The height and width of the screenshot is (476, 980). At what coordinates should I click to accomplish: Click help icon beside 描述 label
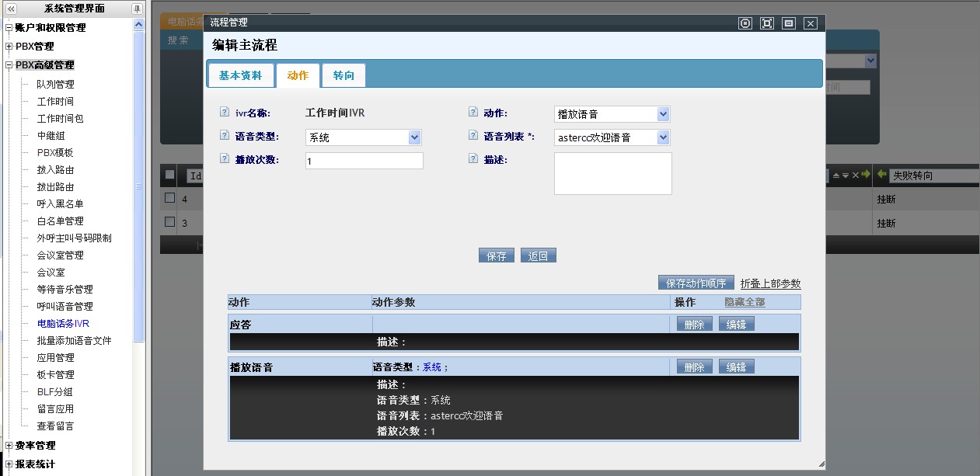coord(473,159)
